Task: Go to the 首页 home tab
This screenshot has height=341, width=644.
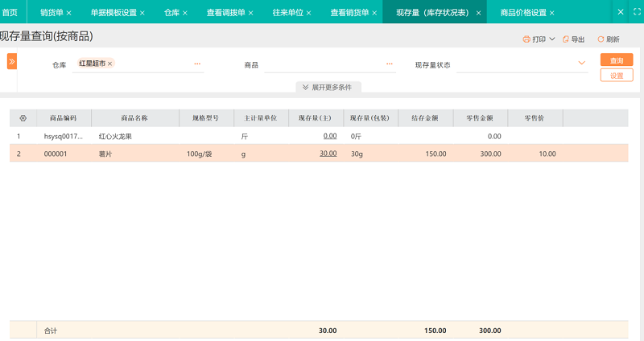Action: [x=10, y=13]
